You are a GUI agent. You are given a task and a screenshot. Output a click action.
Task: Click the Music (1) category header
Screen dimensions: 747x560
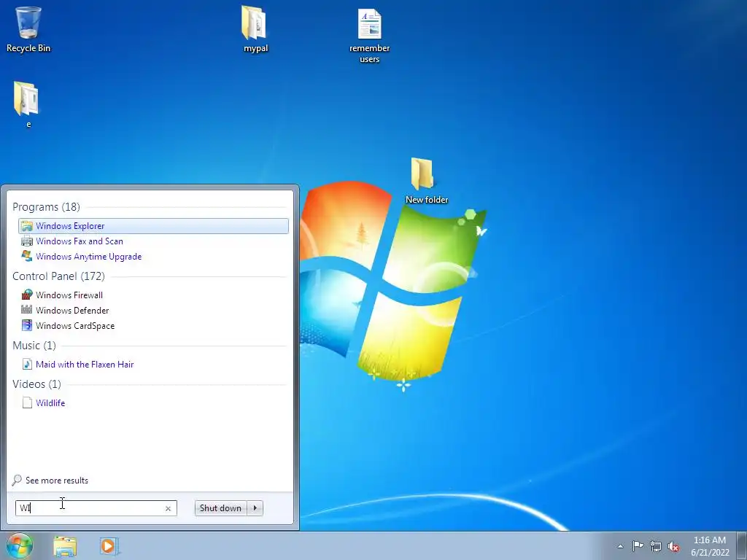pos(34,345)
